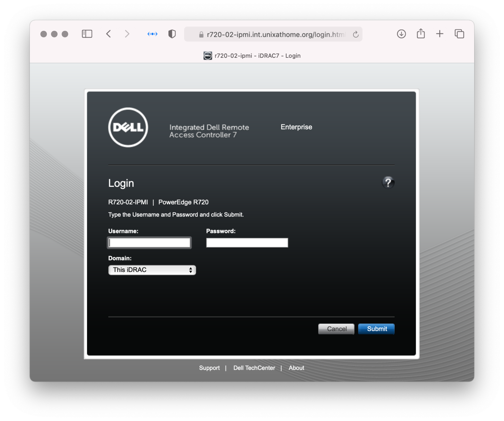Click the Login heading
Viewport: 504px width, 421px height.
tap(121, 183)
